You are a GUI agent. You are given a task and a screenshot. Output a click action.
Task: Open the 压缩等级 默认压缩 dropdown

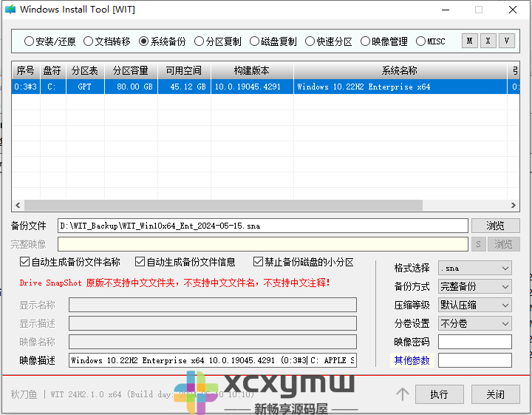click(474, 305)
